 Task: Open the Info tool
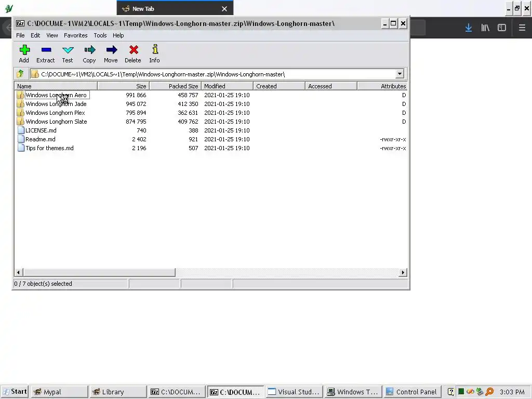click(155, 49)
